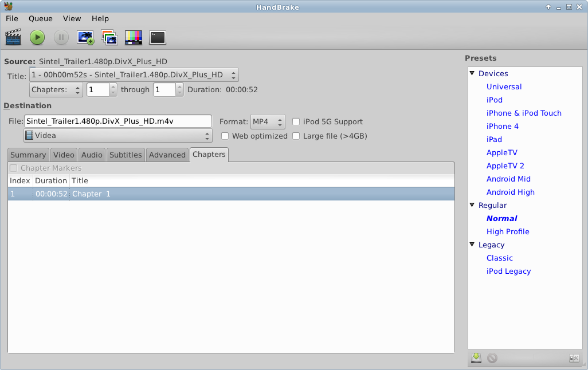588x370 pixels.
Task: Open the Title dropdown
Action: coord(134,75)
